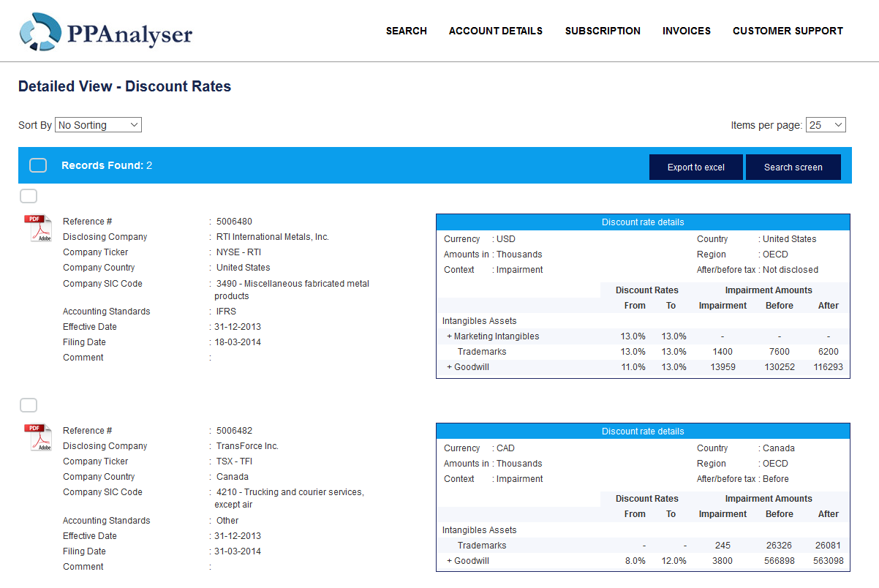Select reference number 5006480
This screenshot has height=588, width=879.
pyautogui.click(x=234, y=222)
